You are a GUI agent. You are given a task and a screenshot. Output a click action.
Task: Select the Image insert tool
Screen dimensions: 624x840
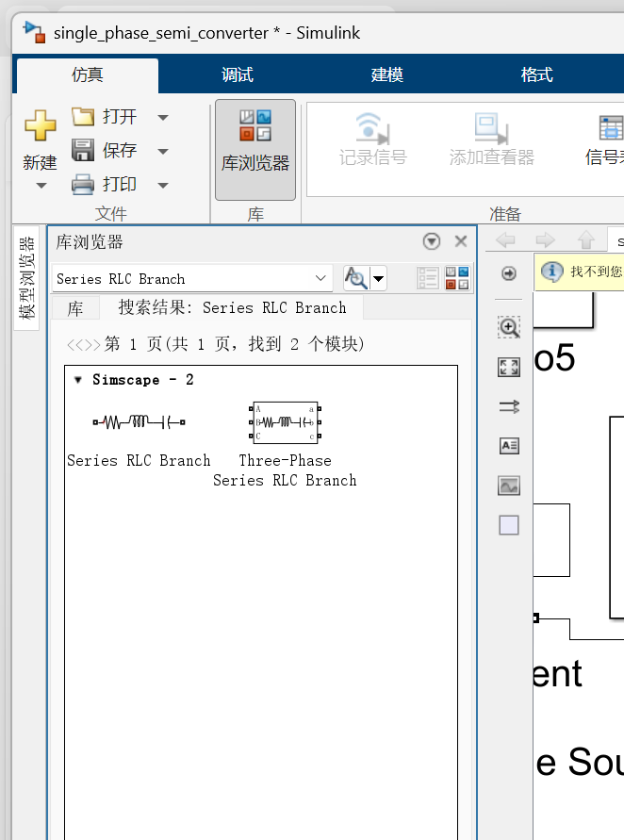point(509,486)
